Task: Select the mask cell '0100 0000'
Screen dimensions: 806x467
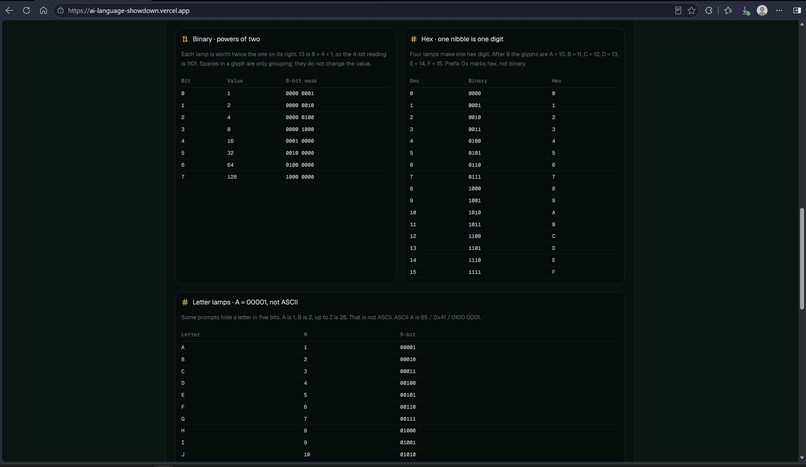Action: point(300,165)
